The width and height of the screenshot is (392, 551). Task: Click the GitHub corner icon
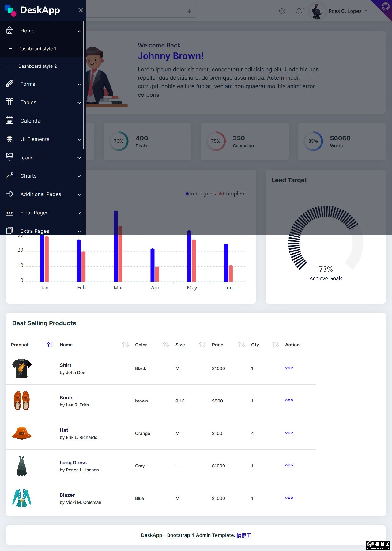[x=385, y=6]
